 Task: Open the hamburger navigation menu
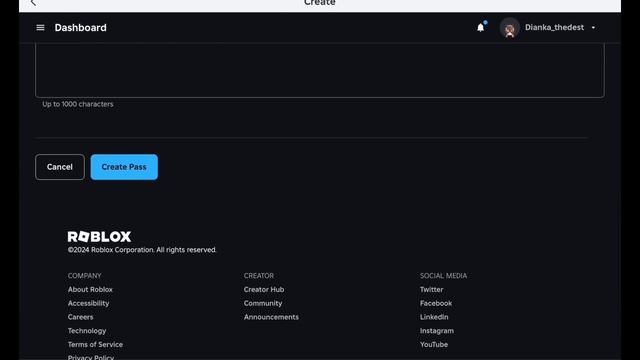point(40,28)
